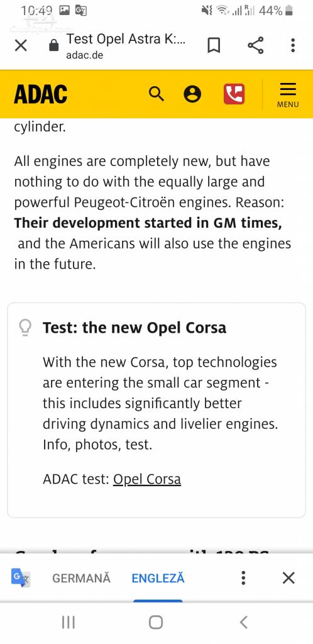Share the article via share icon
313x644 pixels.
(256, 45)
